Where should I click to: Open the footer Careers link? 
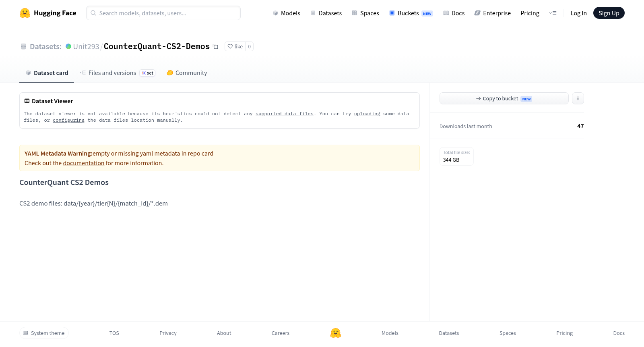pos(281,333)
